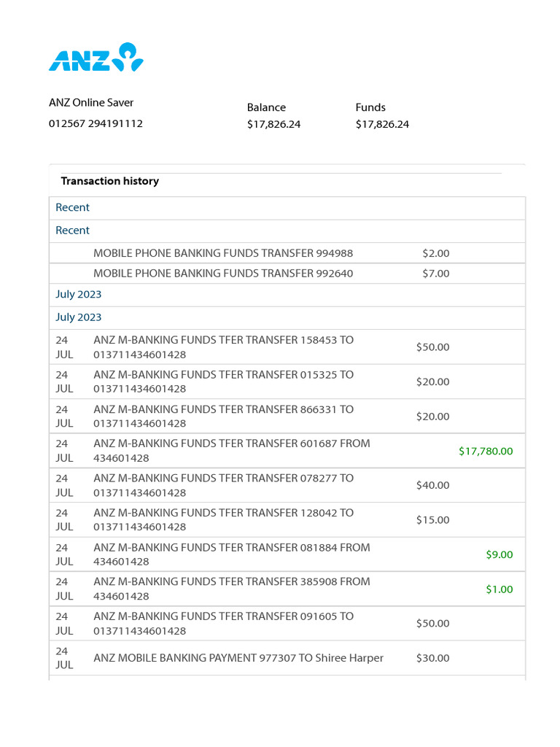Click the Balance label
The image size is (560, 747).
tap(266, 107)
